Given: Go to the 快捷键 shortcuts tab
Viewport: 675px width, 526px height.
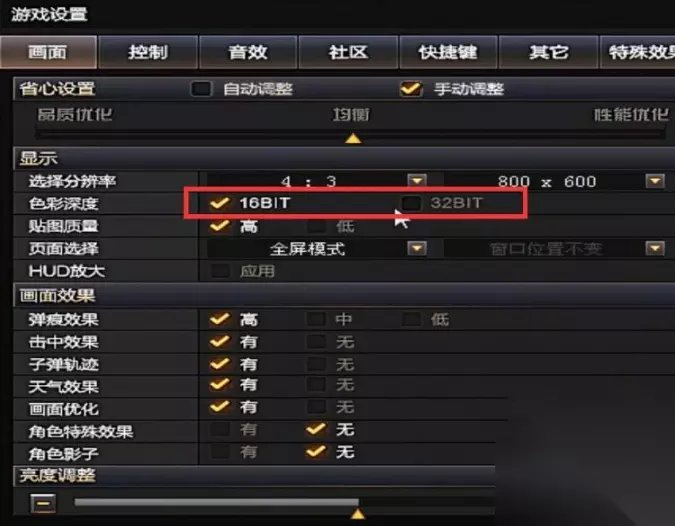Looking at the screenshot, I should coord(448,52).
